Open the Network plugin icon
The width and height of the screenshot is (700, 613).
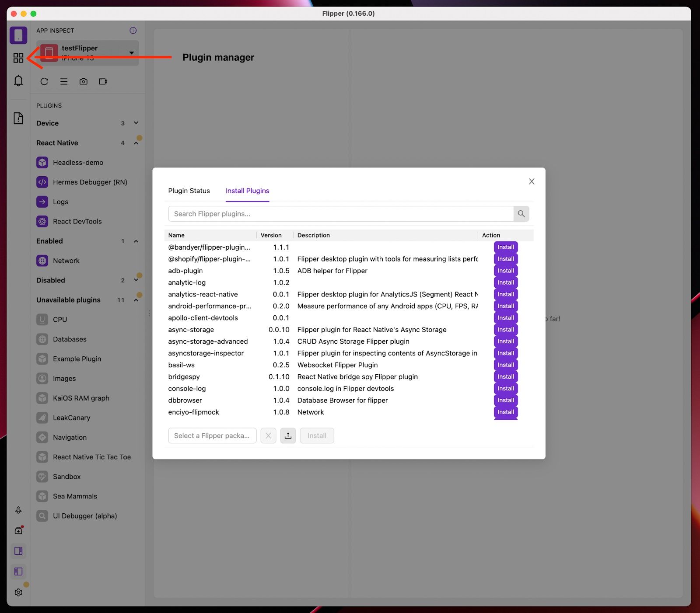(x=42, y=261)
